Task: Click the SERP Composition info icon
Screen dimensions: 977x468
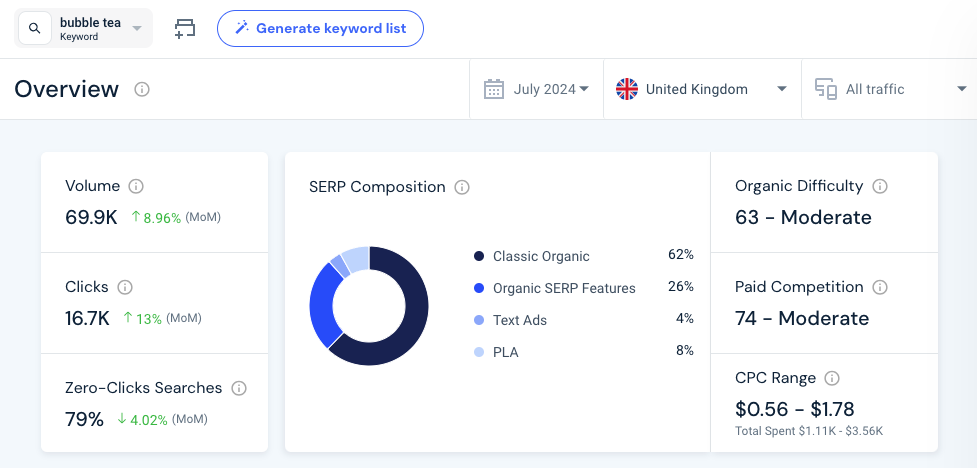Action: (x=462, y=187)
